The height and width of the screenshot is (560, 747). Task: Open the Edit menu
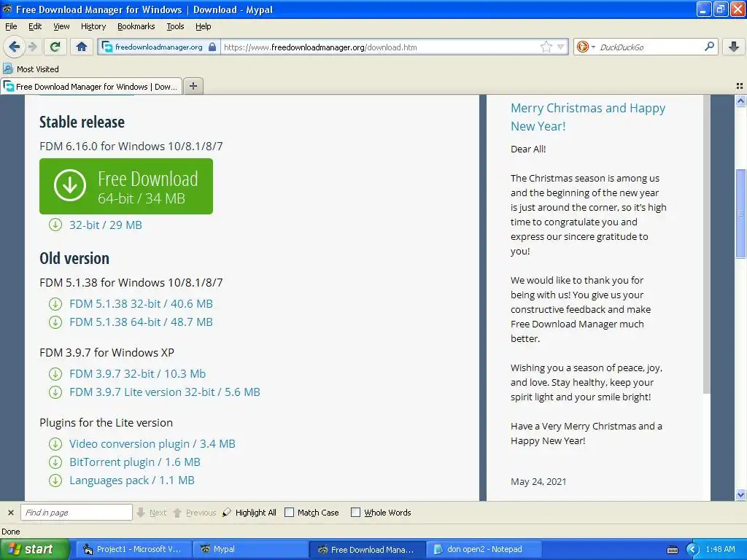pos(35,26)
